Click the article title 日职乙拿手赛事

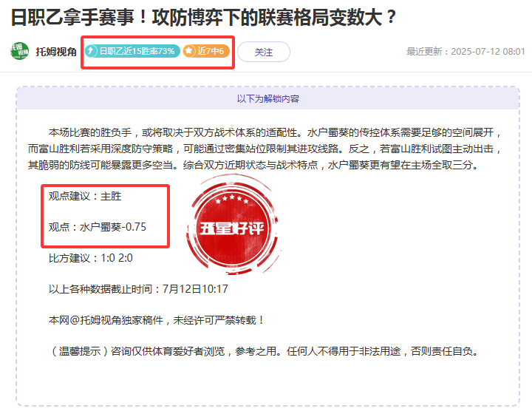pos(204,17)
